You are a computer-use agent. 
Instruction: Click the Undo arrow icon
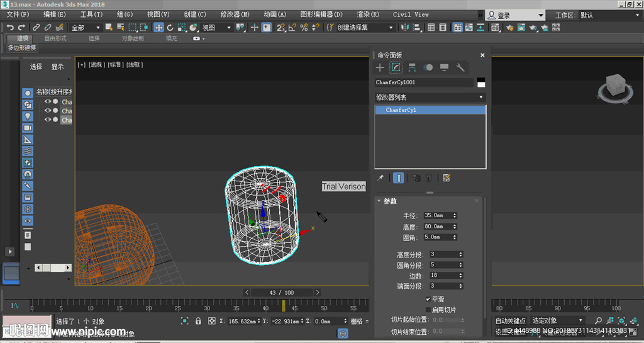pyautogui.click(x=10, y=28)
